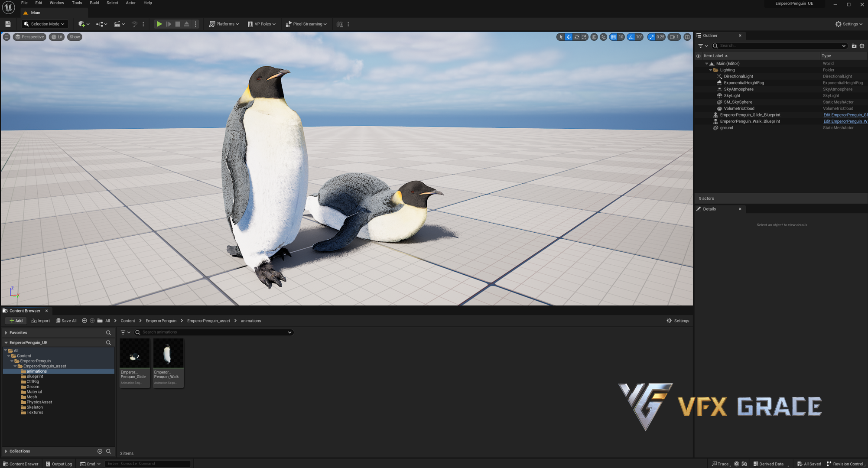Screen dimensions: 868x468
Task: Select the Groom folder in tree
Action: coord(33,387)
